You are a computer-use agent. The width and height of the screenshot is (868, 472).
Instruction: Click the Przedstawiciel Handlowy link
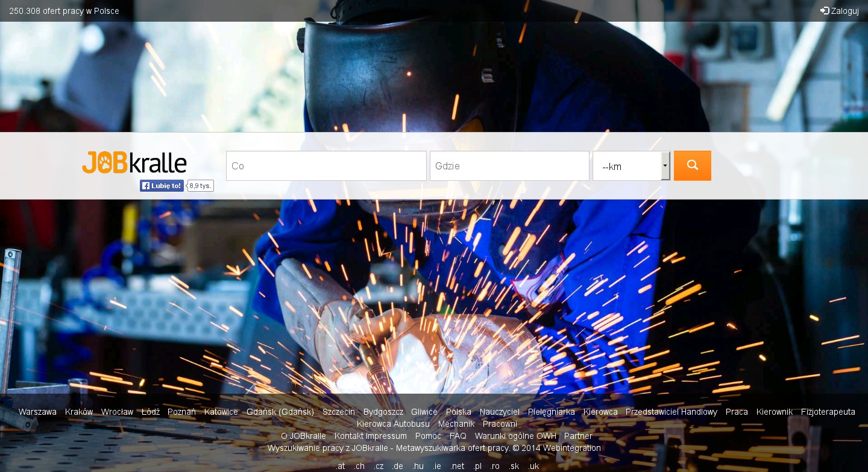pos(671,412)
